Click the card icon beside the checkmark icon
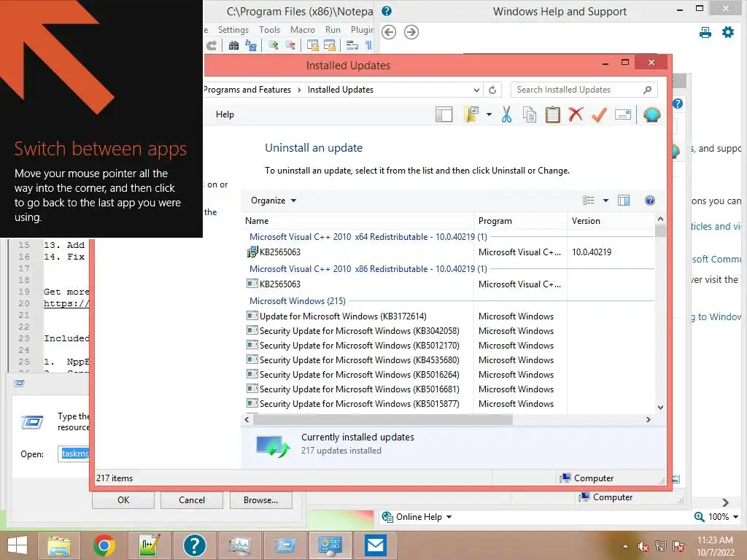The image size is (747, 560). coord(623,114)
